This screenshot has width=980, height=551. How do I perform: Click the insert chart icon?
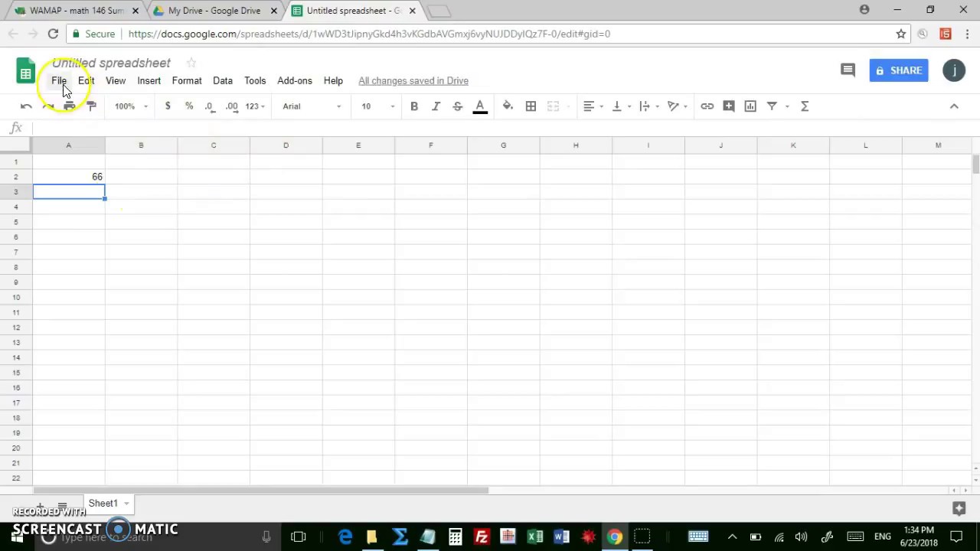pyautogui.click(x=750, y=106)
